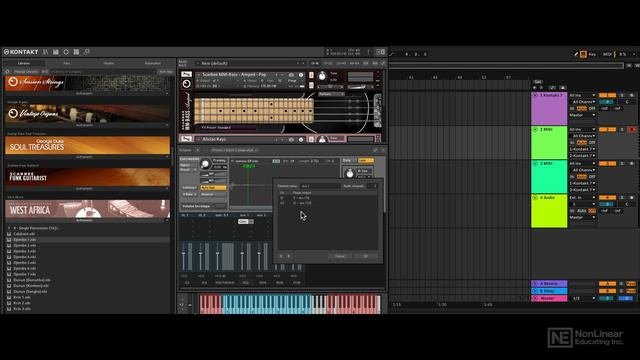Toggle track 1 Kontakt activator button
This screenshot has height=360, width=640.
pyautogui.click(x=607, y=95)
